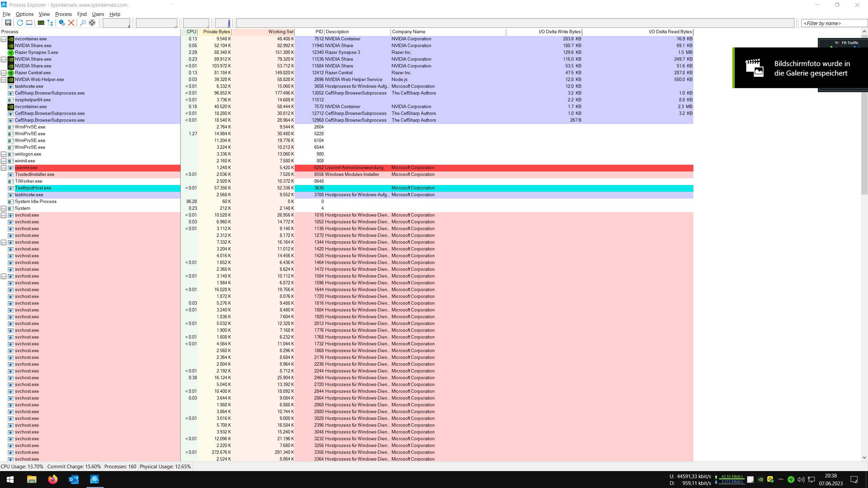
Task: Click the Find handle magnifier icon
Action: pyautogui.click(x=82, y=23)
